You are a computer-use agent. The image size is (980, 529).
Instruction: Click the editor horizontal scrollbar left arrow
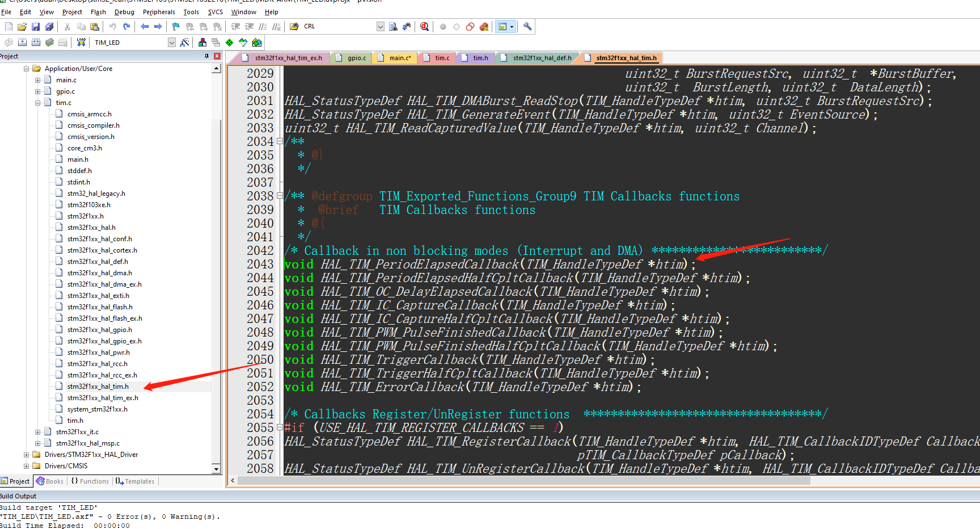coord(232,481)
